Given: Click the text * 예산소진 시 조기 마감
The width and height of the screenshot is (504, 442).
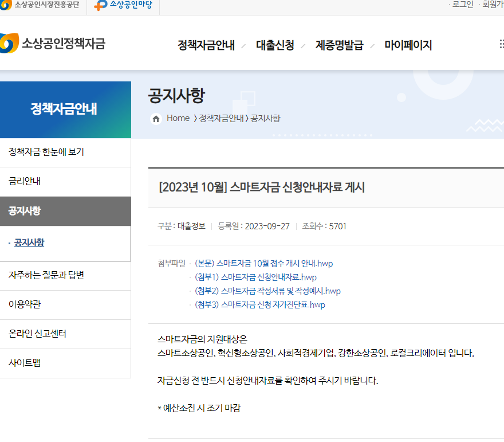Looking at the screenshot, I should tap(199, 408).
